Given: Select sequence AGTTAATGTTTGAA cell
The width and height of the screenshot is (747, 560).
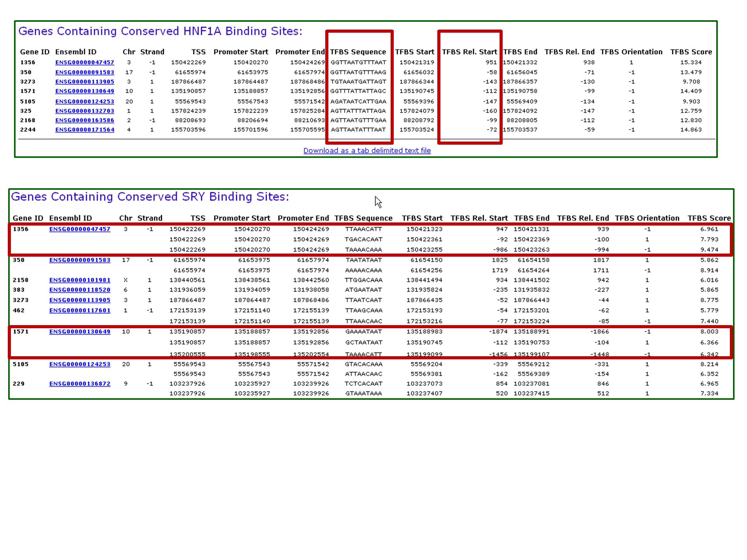Looking at the screenshot, I should 358,120.
